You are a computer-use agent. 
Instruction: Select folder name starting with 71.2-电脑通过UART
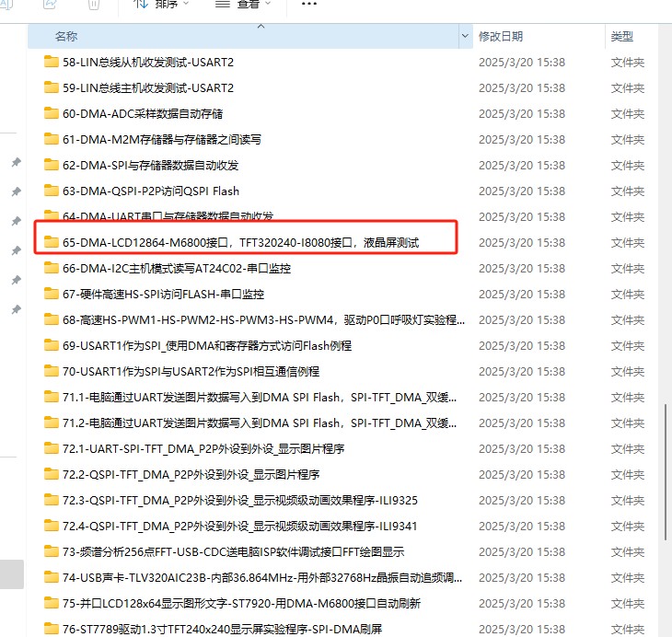click(x=260, y=423)
